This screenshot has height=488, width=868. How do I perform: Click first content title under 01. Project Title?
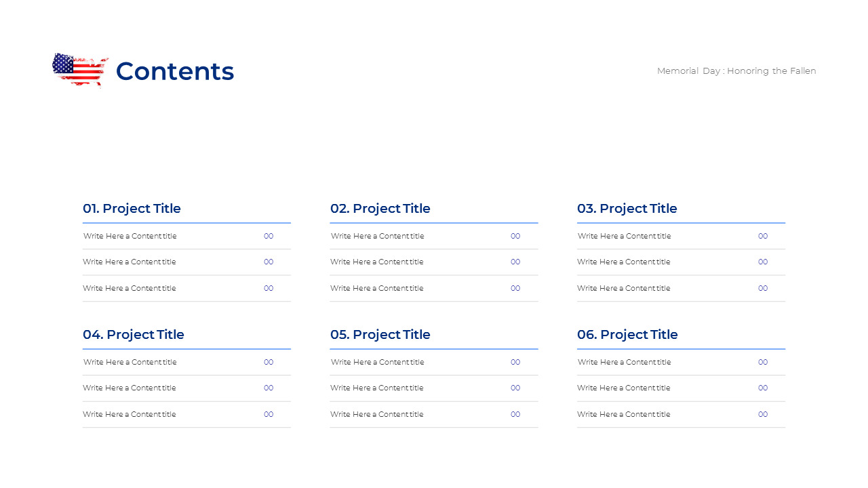[x=130, y=236]
